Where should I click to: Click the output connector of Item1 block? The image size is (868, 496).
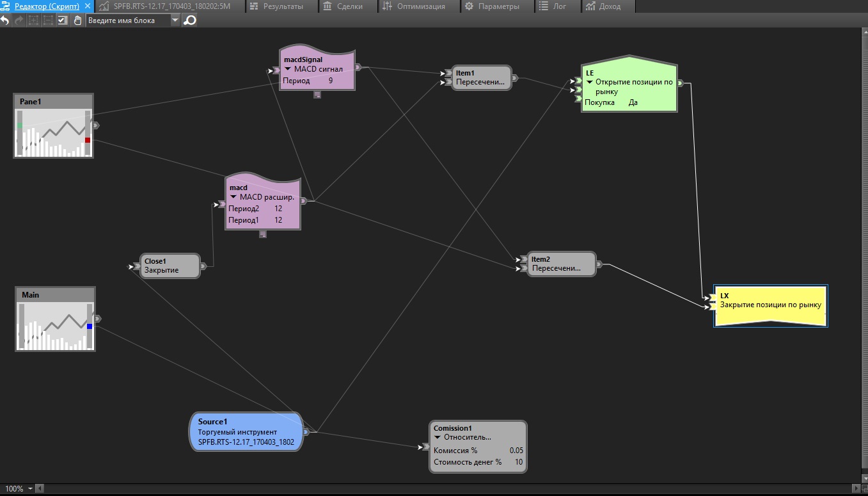point(515,78)
